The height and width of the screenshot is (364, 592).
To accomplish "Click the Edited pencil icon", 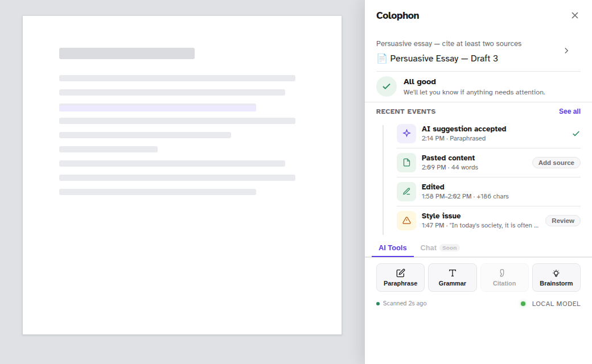I will pos(406,192).
